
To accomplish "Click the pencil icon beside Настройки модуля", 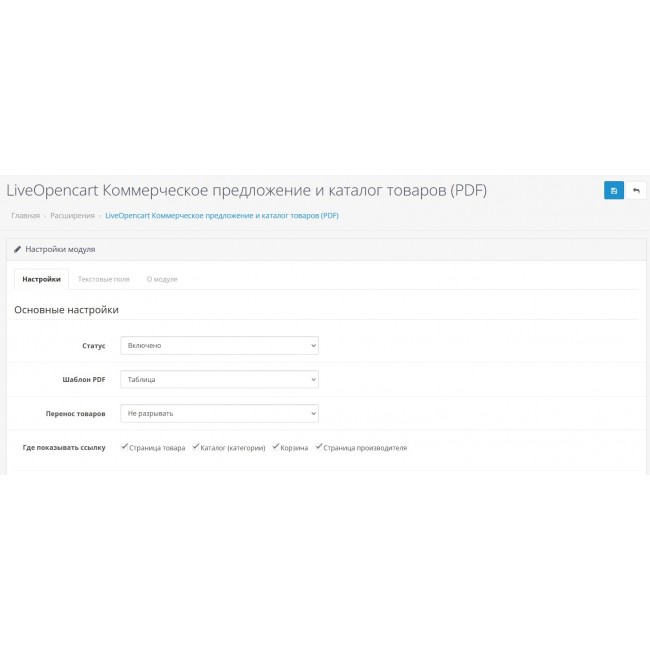I will pos(17,249).
